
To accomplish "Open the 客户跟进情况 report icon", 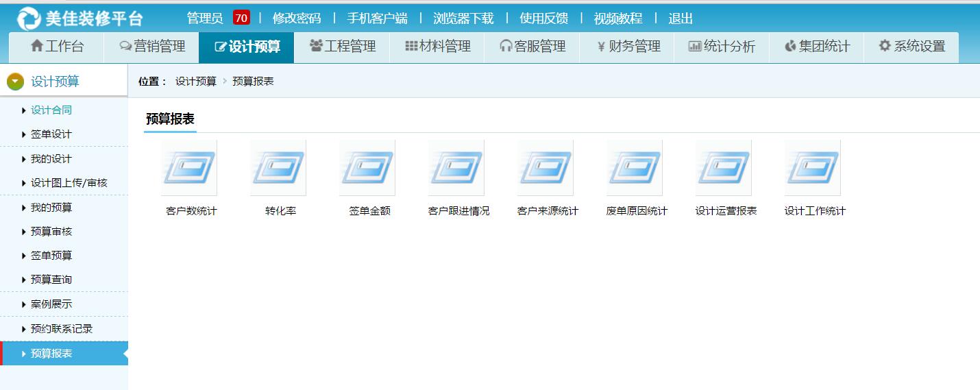I will [x=456, y=169].
